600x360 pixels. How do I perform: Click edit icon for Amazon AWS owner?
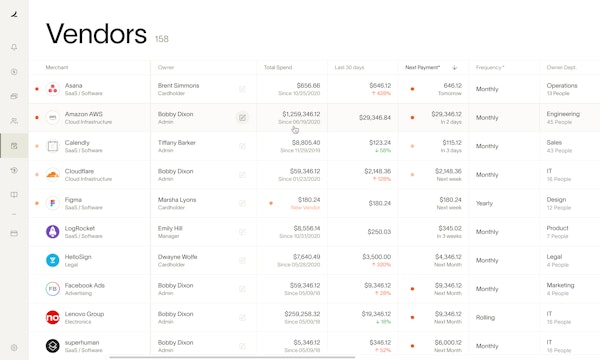pyautogui.click(x=242, y=118)
